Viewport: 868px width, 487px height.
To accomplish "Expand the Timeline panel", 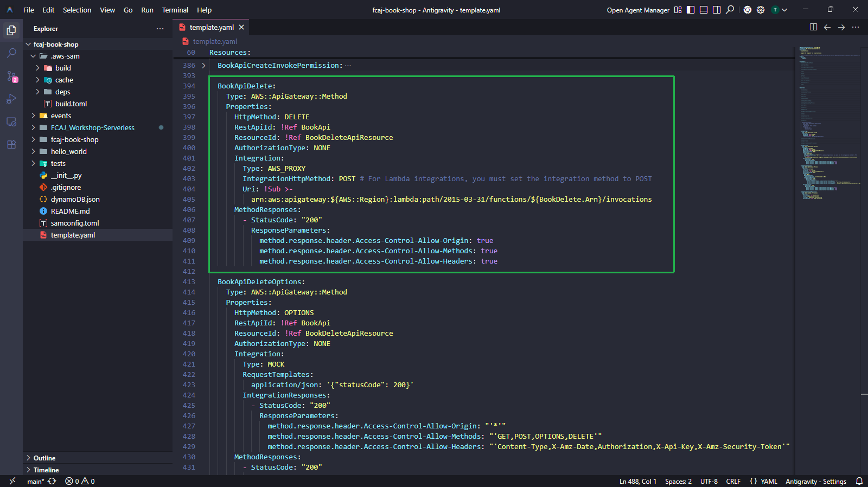I will click(x=98, y=470).
